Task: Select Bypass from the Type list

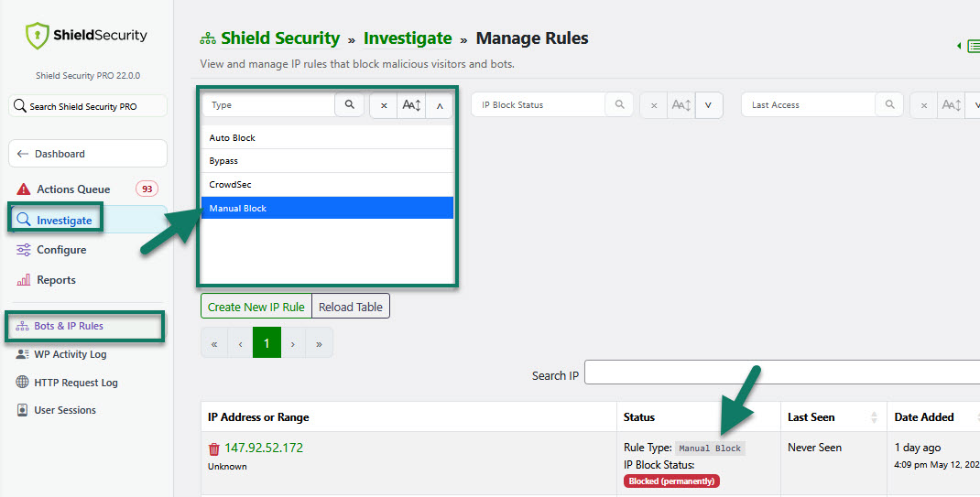Action: tap(327, 160)
